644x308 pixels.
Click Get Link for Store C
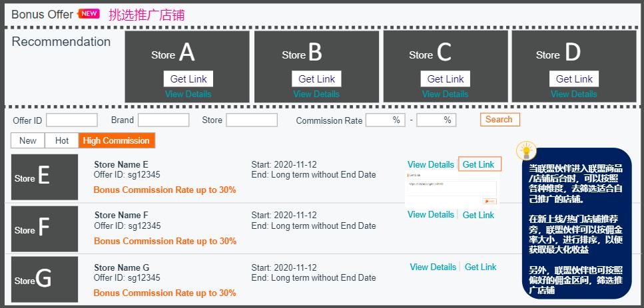(x=446, y=78)
